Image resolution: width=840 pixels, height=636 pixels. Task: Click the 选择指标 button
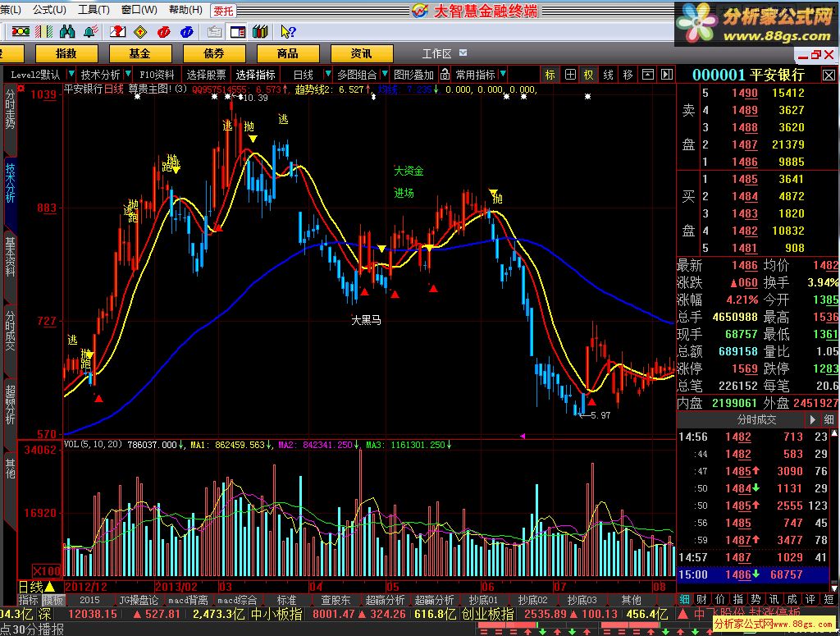(256, 75)
